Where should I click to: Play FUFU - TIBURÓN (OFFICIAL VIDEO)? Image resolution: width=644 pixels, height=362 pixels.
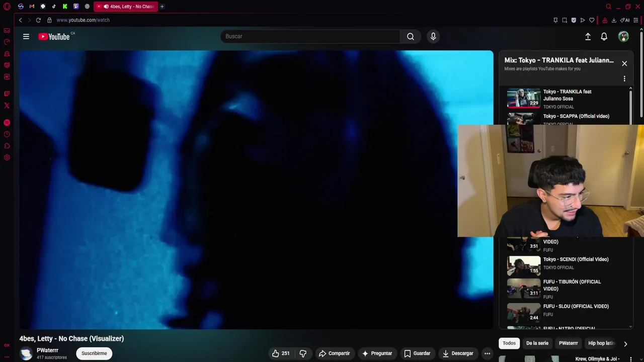click(563, 289)
